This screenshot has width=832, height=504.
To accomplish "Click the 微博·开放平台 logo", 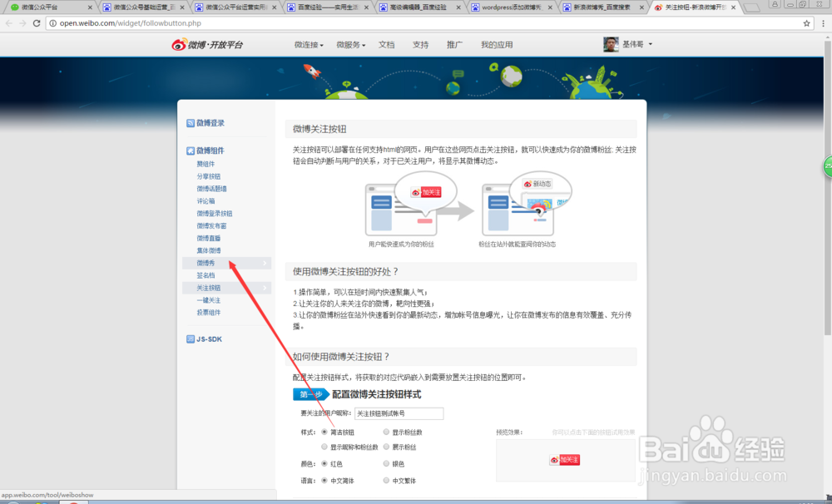I will click(210, 44).
